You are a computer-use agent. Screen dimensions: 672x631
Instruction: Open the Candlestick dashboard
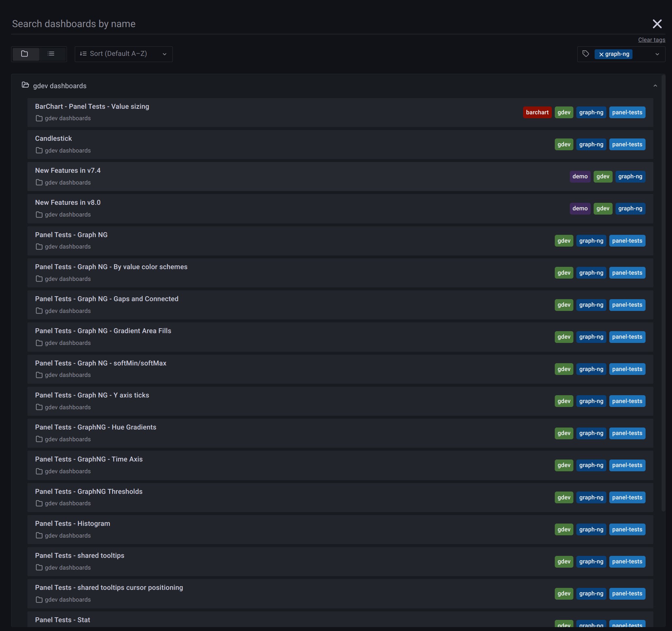point(54,138)
